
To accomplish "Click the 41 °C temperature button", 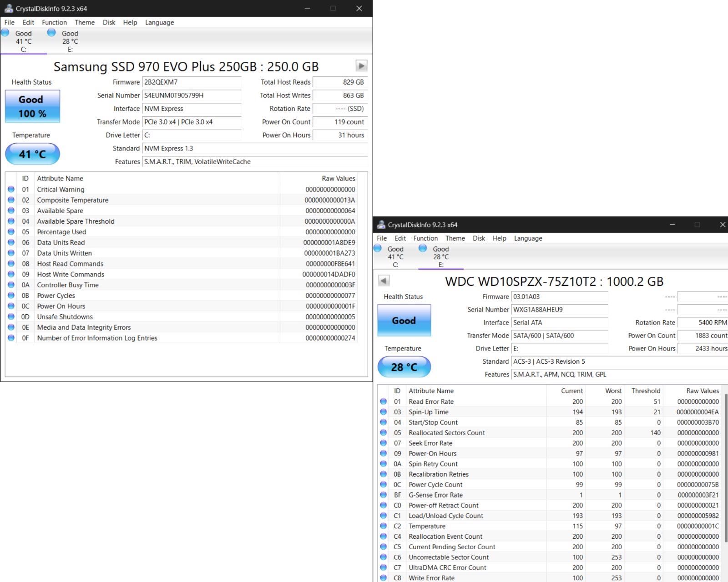I will point(32,154).
